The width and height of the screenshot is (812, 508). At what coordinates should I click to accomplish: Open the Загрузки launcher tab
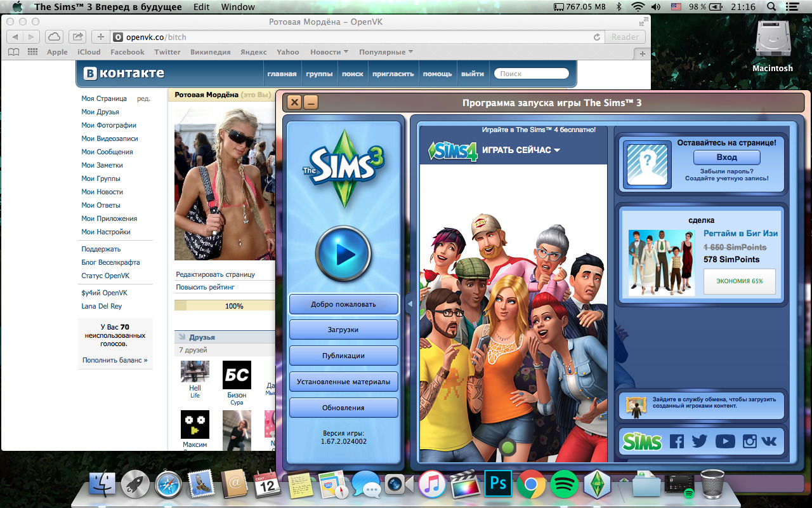coord(343,330)
